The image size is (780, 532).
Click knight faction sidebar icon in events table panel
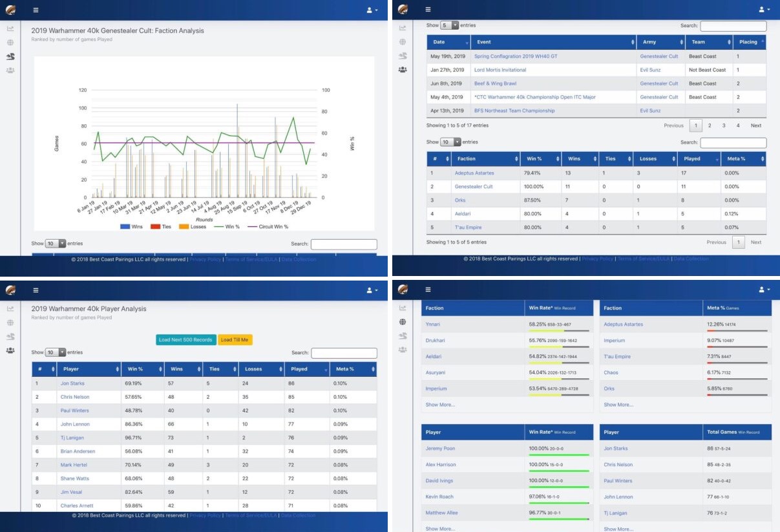(x=403, y=56)
